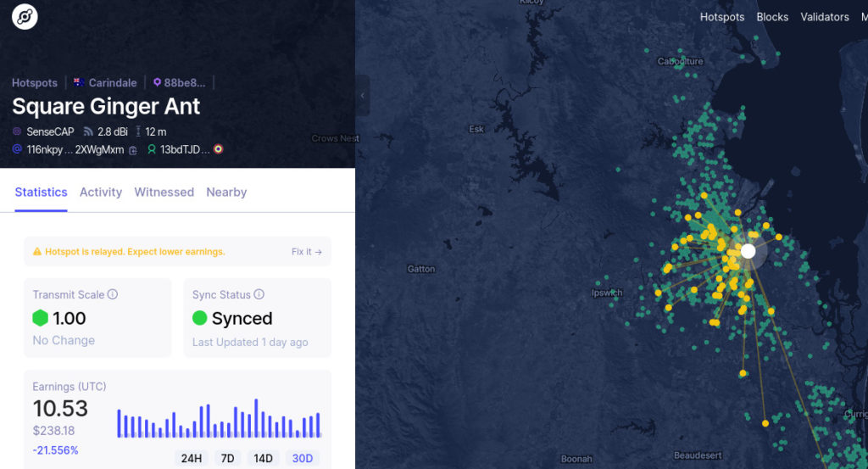Collapse the side panel with the chevron handle
The height and width of the screenshot is (469, 868).
(x=363, y=95)
